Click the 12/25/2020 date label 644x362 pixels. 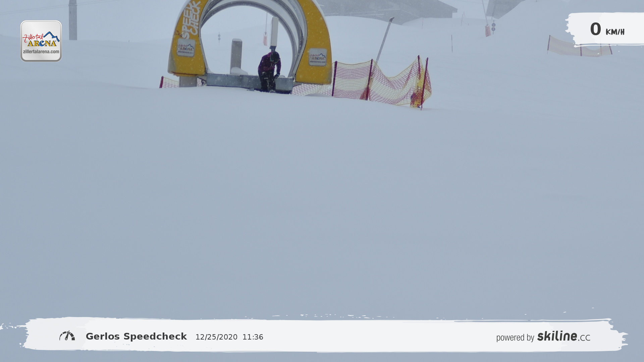coord(216,337)
